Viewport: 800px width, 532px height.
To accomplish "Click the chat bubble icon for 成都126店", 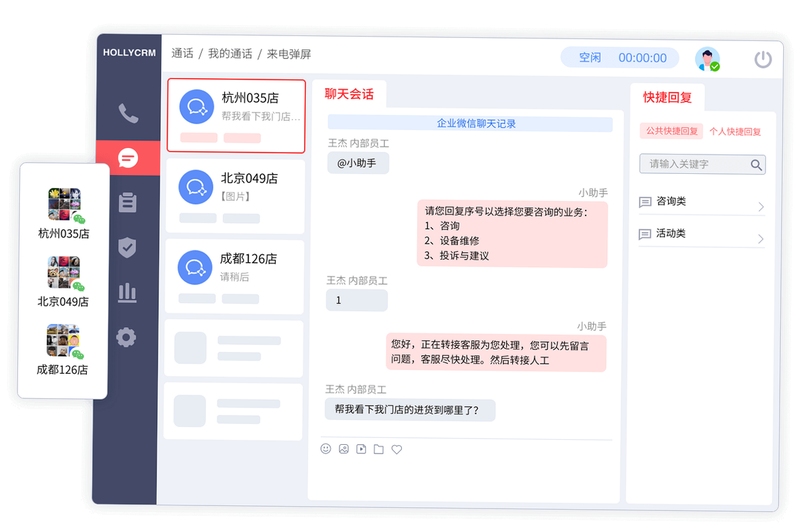I will (x=194, y=267).
